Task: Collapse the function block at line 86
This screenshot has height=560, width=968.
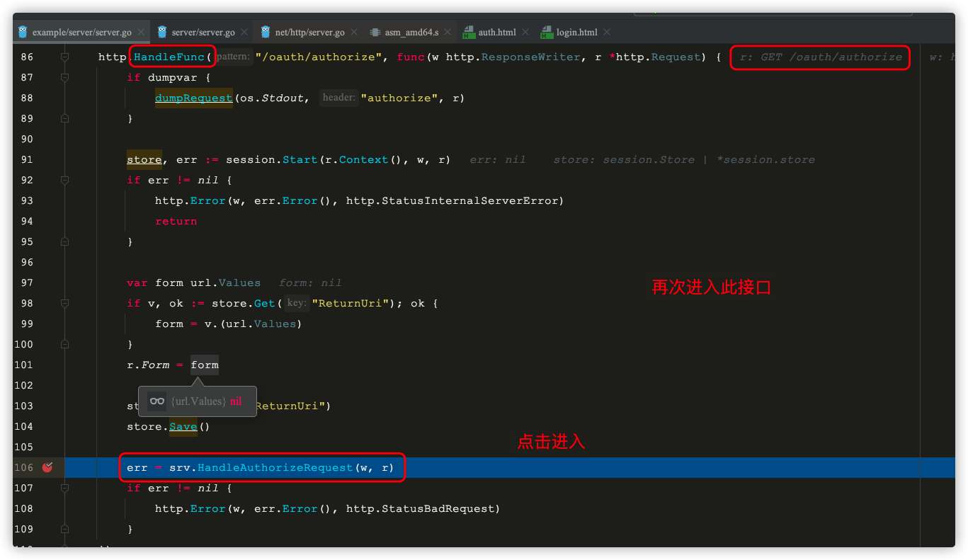Action: [x=64, y=57]
